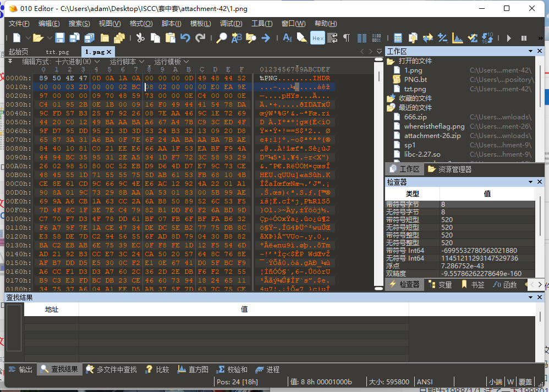
Task: Switch to the 资源管理器 tab
Action: coord(450,169)
